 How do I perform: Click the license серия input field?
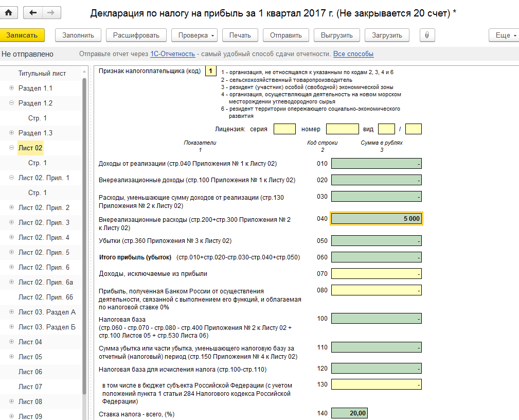point(284,129)
